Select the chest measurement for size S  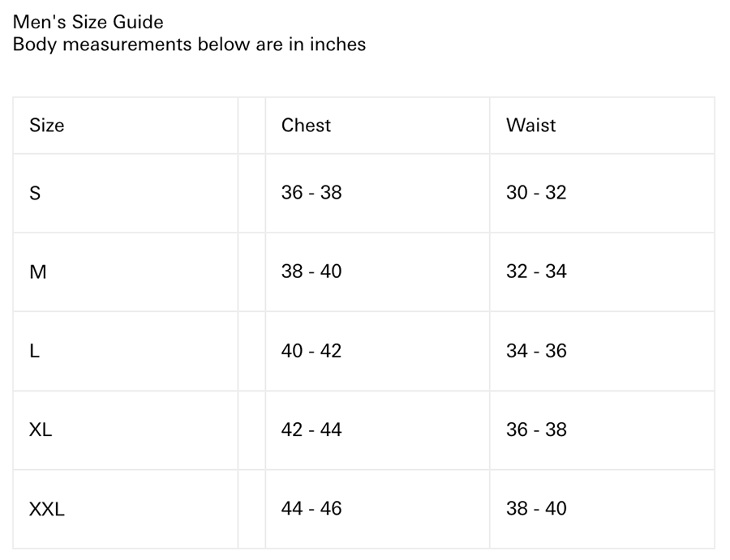coord(311,193)
